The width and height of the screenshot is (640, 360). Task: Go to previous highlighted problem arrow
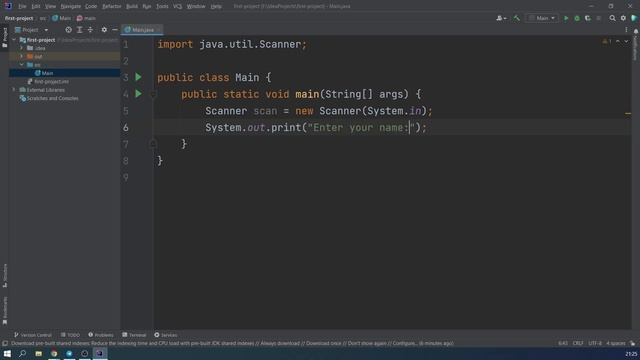618,41
